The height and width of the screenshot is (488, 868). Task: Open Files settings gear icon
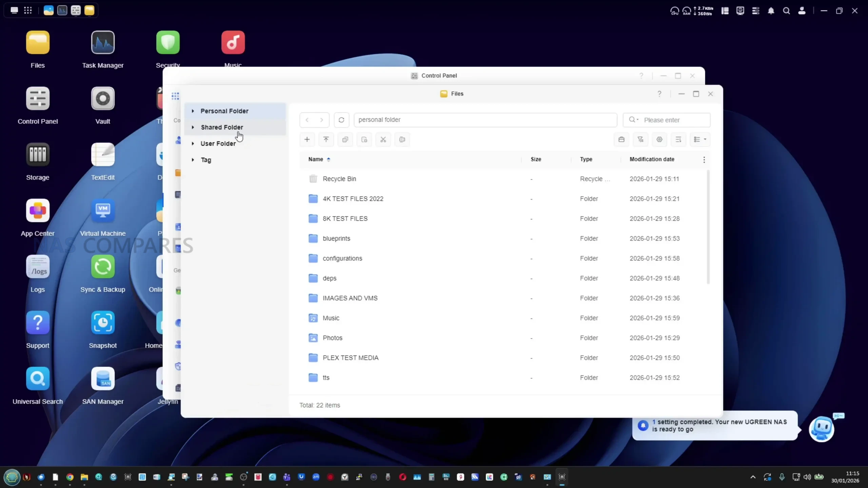(x=659, y=139)
